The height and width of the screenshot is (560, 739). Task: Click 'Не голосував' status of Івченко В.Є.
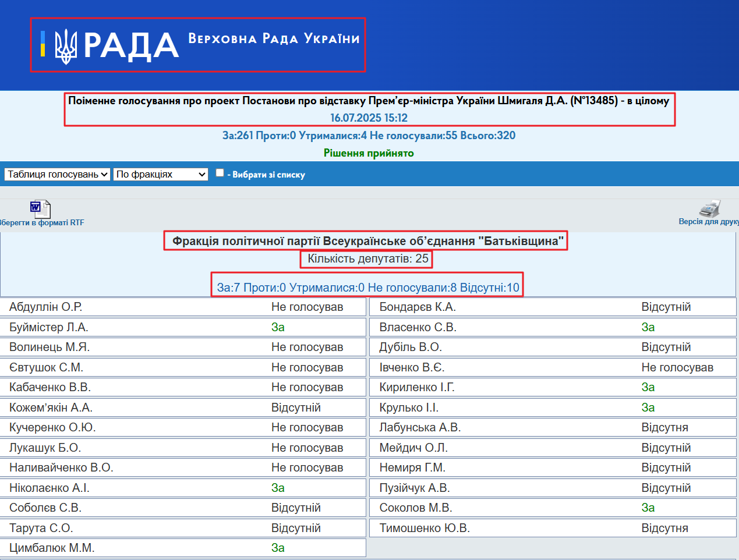point(677,367)
